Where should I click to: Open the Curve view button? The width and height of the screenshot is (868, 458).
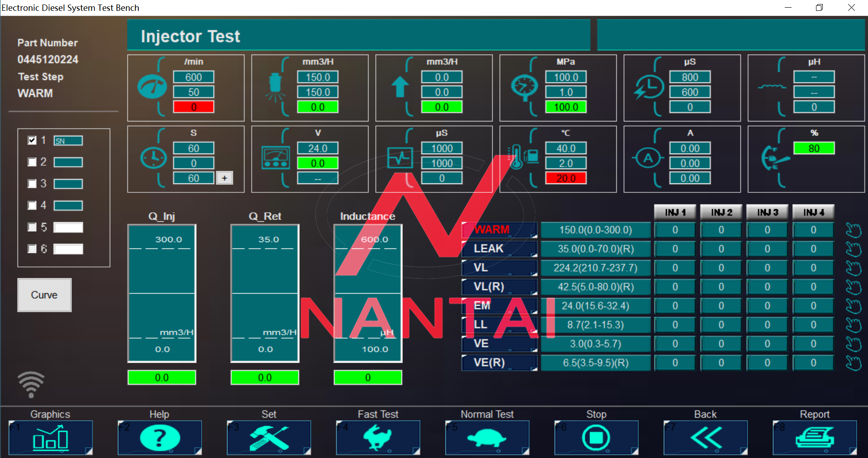click(44, 295)
